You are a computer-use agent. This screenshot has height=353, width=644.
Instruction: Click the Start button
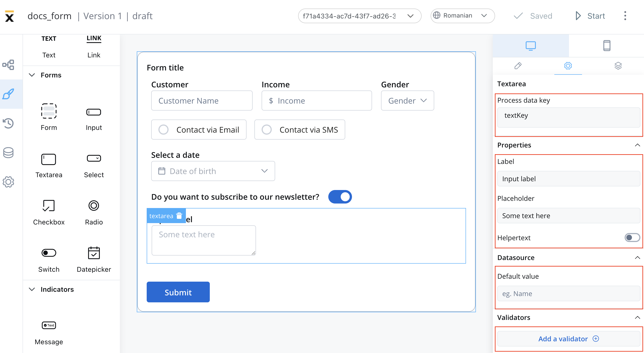[590, 16]
